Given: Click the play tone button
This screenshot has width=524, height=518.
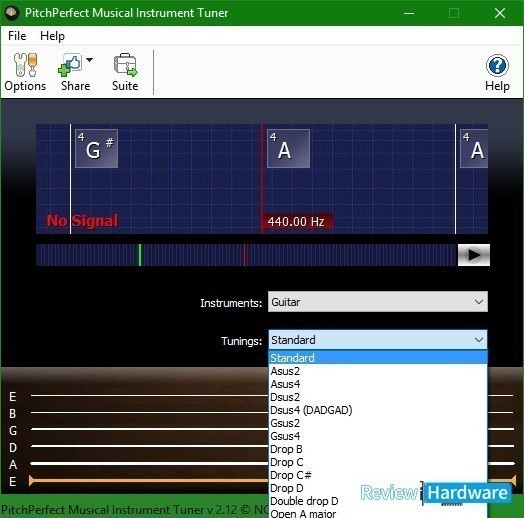Looking at the screenshot, I should (474, 255).
